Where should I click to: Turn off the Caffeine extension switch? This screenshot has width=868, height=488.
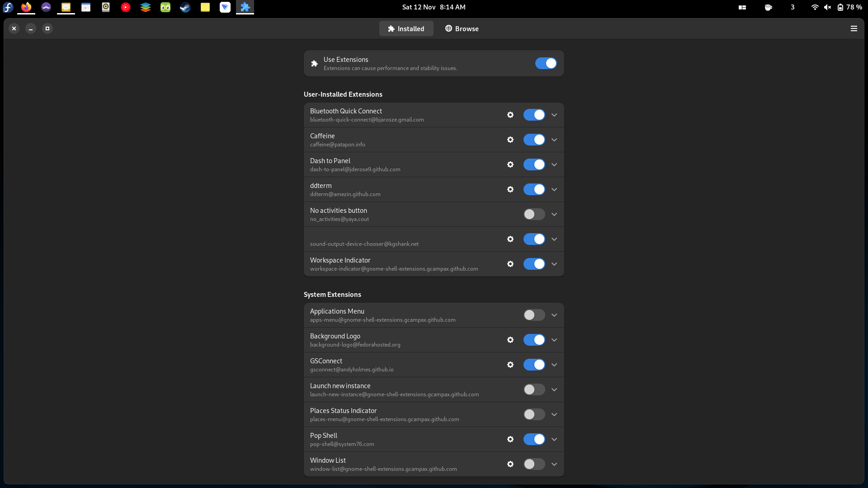coord(534,140)
